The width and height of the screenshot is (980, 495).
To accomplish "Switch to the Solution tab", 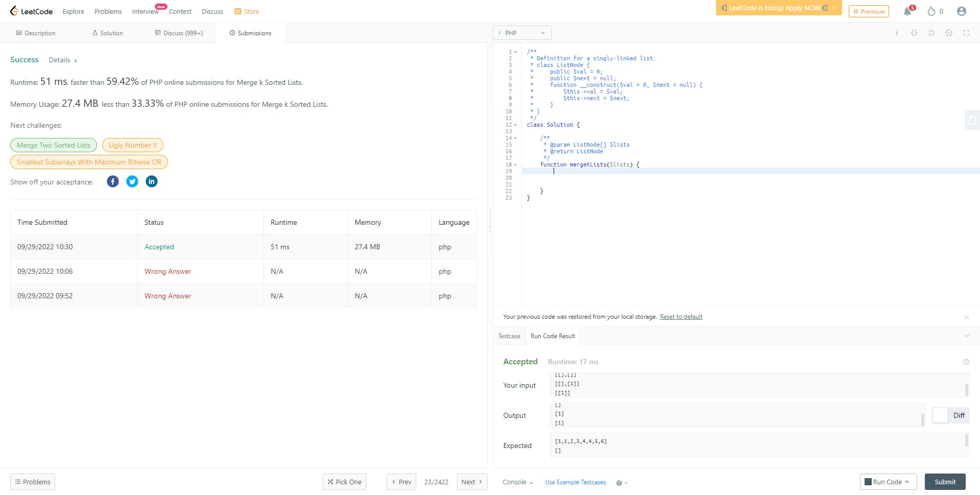I will coord(107,33).
